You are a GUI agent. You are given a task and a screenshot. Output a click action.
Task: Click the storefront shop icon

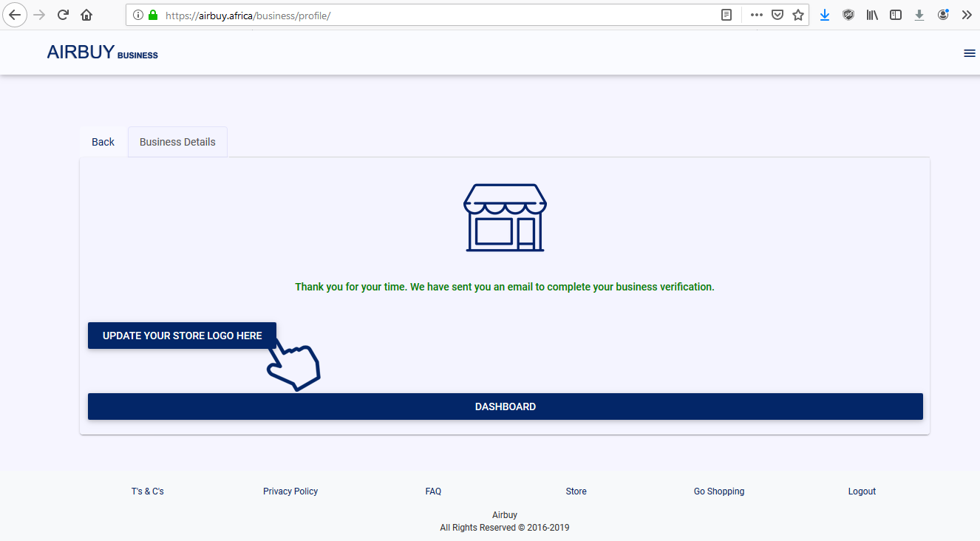click(505, 217)
